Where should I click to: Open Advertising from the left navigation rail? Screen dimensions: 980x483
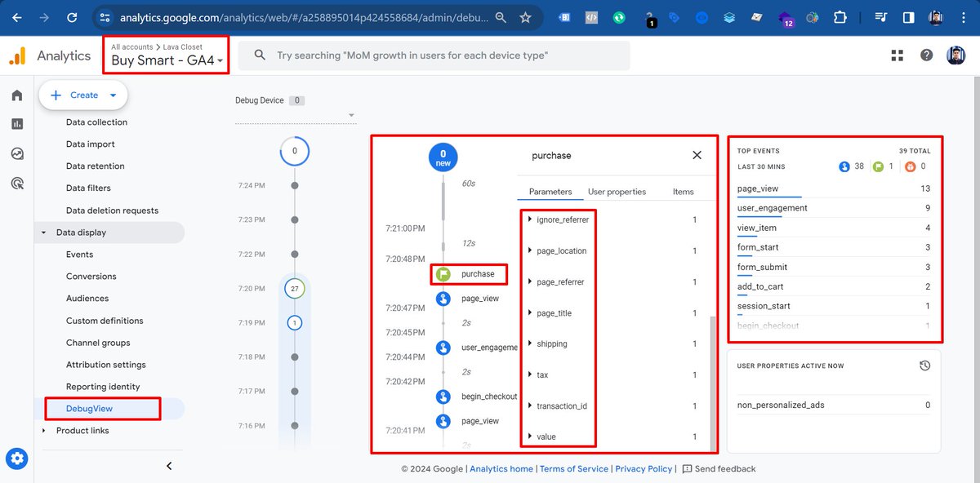17,183
